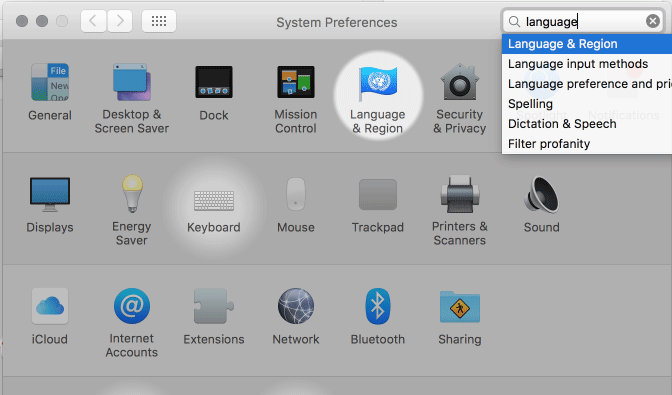The height and width of the screenshot is (395, 672).
Task: Clear the search field text
Action: (653, 21)
